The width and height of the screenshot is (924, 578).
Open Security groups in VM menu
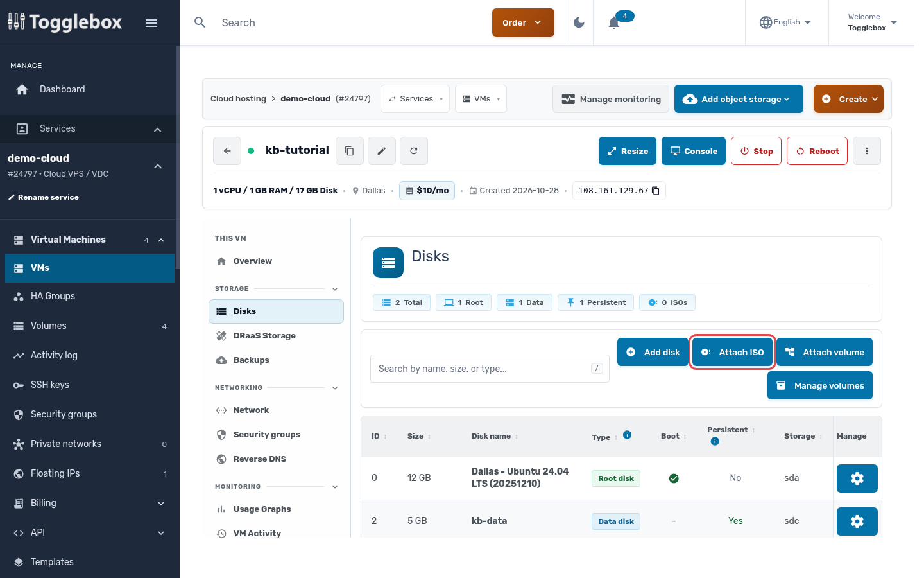point(276,435)
